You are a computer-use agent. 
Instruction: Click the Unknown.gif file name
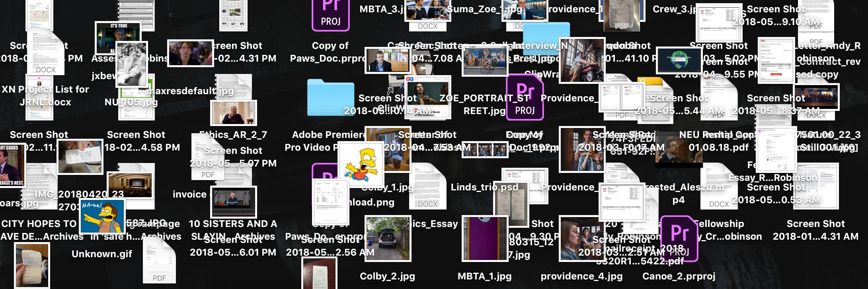(102, 254)
